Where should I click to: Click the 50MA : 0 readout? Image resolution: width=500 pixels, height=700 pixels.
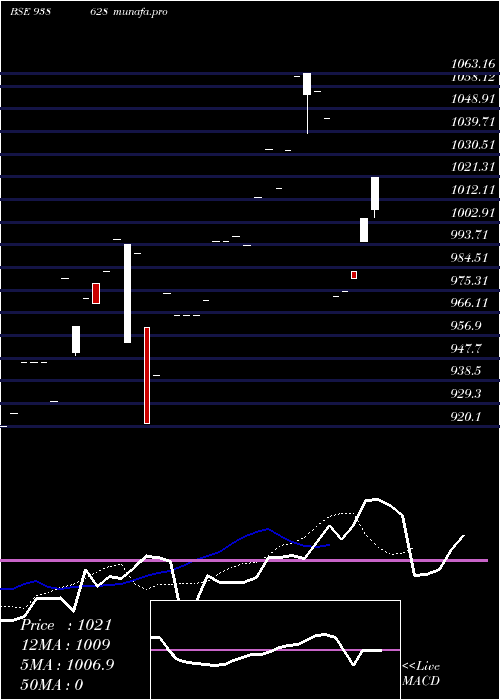click(52, 685)
